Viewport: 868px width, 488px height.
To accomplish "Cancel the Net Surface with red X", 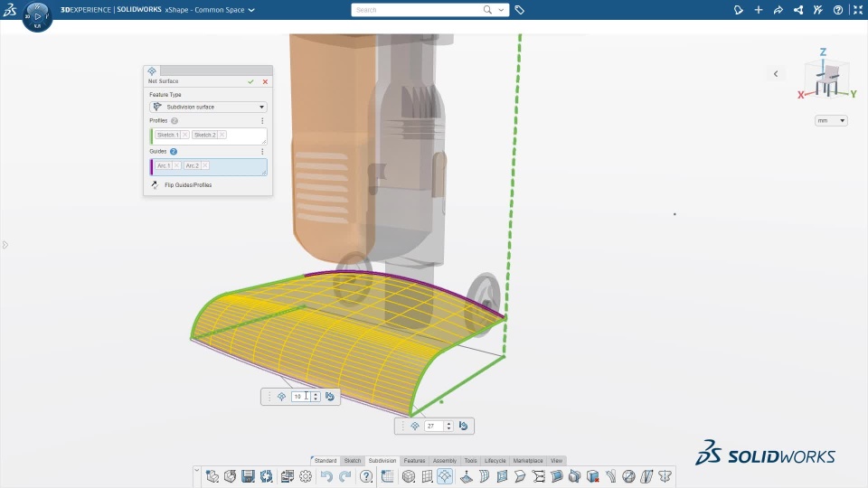I will pos(265,81).
